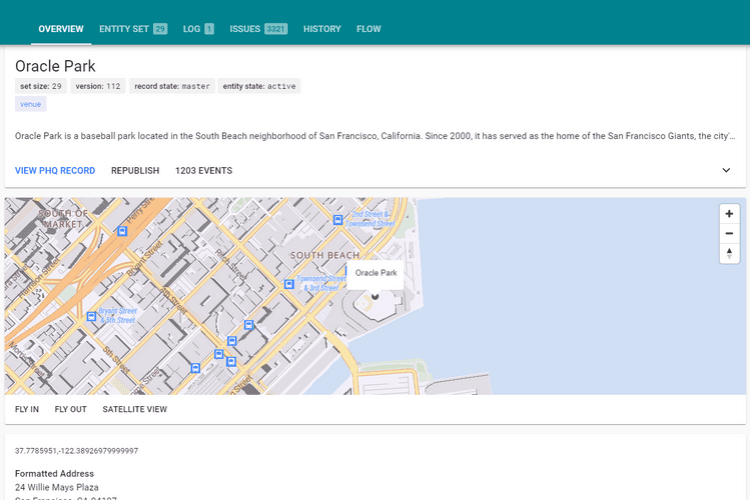
Task: Open the Log tab
Action: pyautogui.click(x=198, y=29)
